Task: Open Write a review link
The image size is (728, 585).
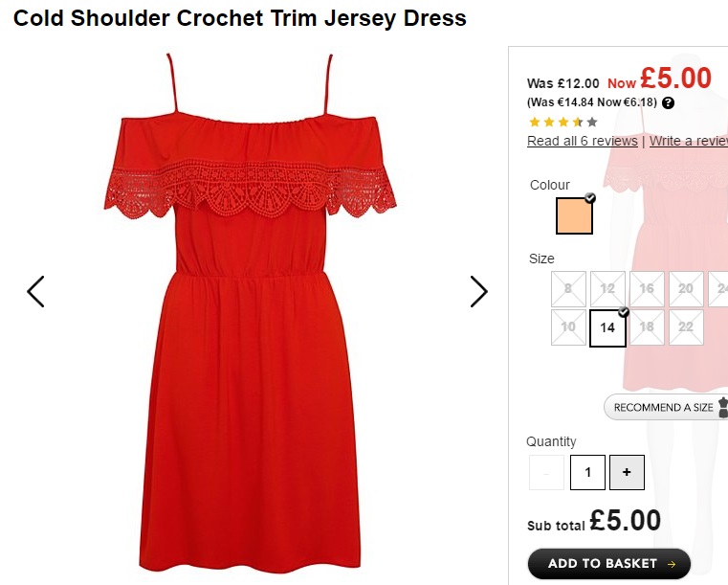Action: coord(688,141)
